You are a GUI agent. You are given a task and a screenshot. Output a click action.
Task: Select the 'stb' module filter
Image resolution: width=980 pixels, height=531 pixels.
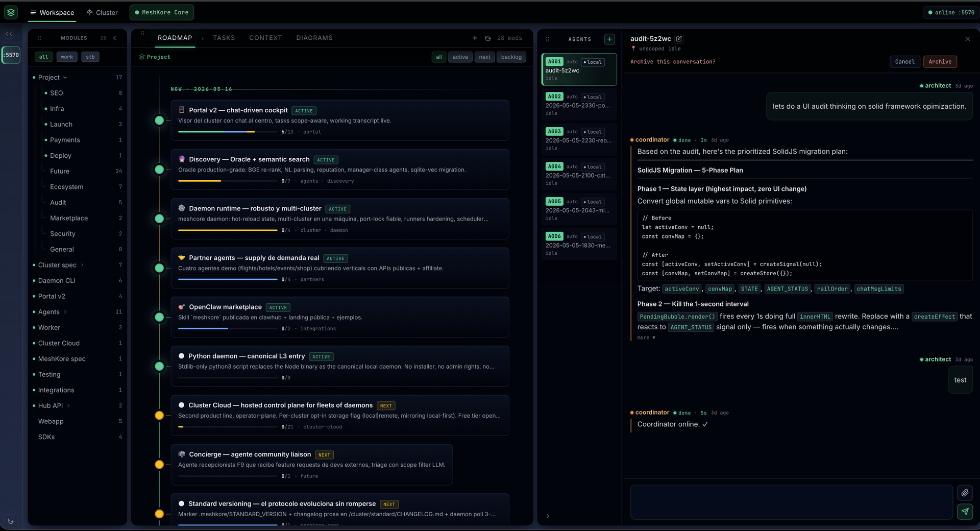(90, 57)
